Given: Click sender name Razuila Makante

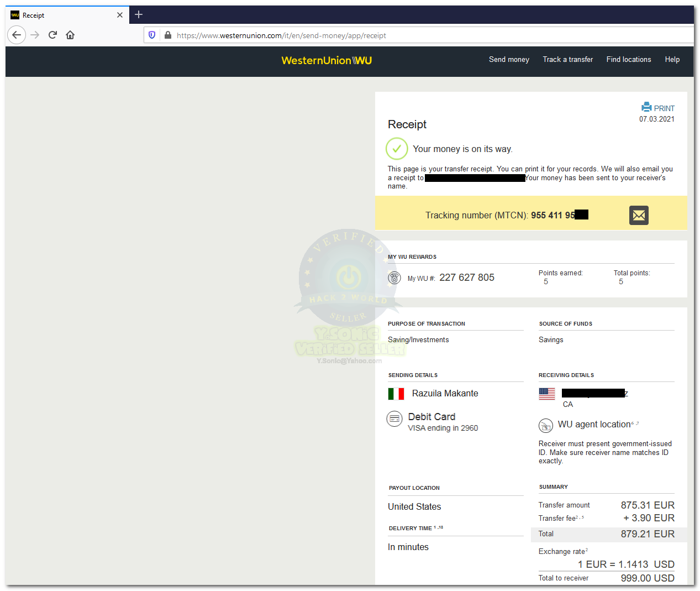Looking at the screenshot, I should click(445, 394).
